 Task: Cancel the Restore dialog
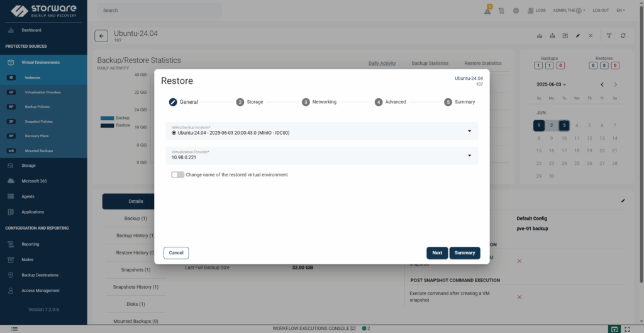[x=176, y=252]
